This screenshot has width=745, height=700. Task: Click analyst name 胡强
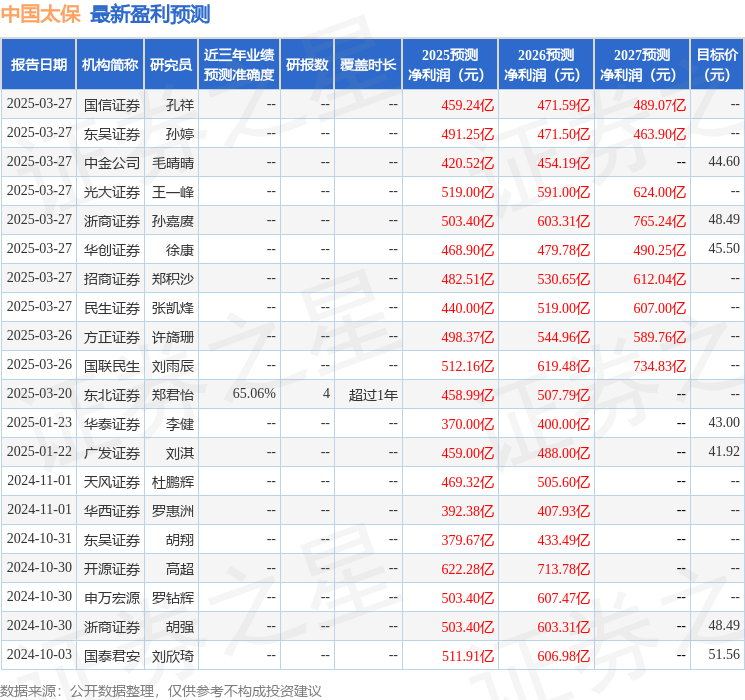tap(180, 627)
